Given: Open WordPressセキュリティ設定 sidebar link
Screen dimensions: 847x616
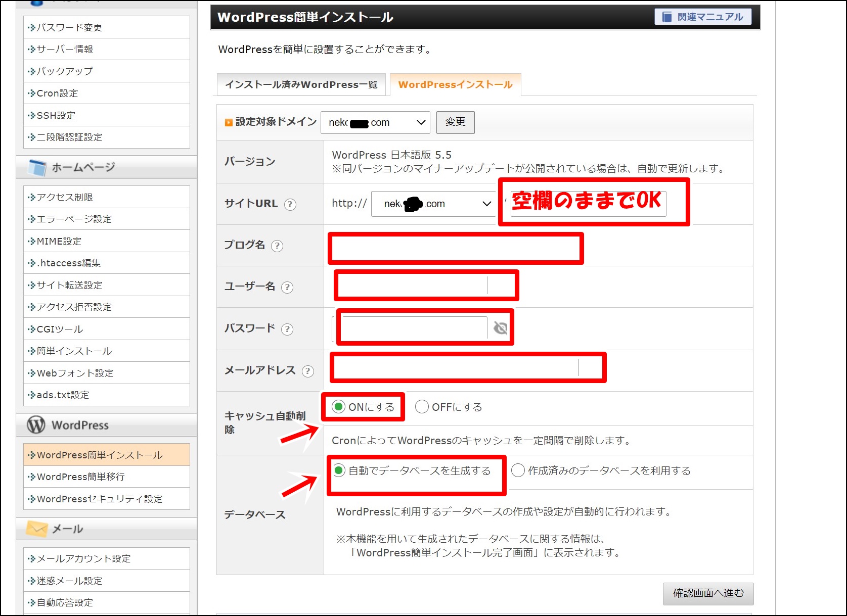Looking at the screenshot, I should click(x=107, y=499).
